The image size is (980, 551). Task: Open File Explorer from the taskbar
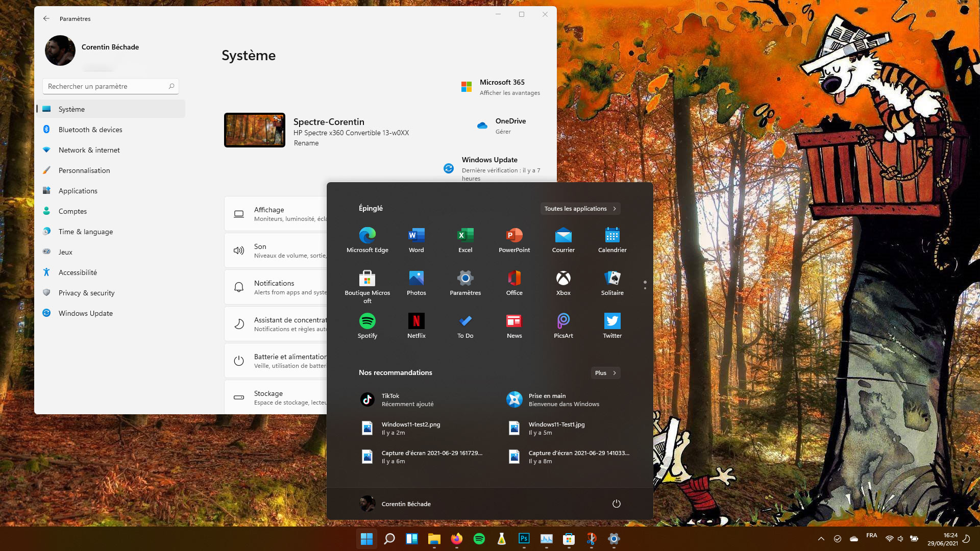coord(434,539)
